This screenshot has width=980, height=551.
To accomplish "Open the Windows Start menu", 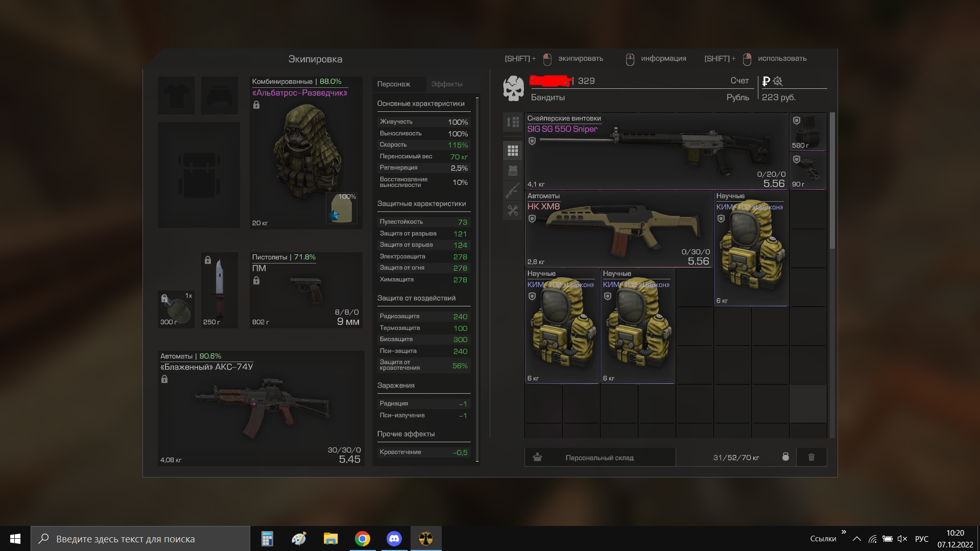I will (x=15, y=539).
